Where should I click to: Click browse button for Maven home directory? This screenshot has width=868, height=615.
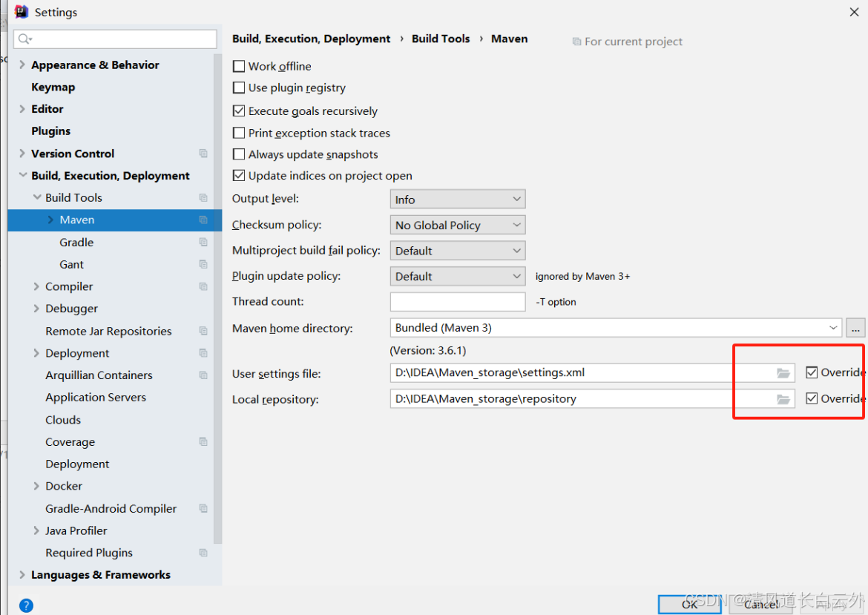[x=855, y=328]
